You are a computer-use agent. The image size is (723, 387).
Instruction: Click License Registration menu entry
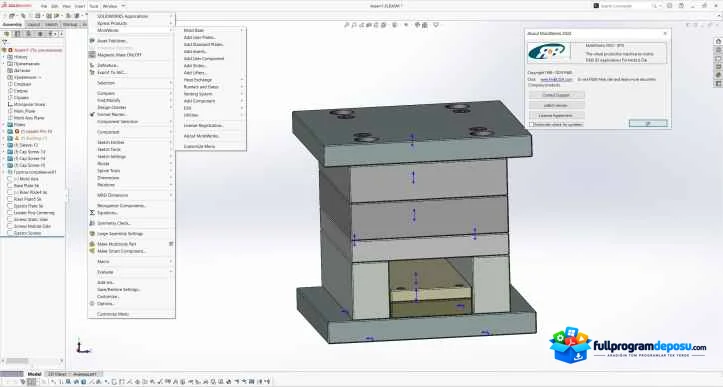[203, 125]
